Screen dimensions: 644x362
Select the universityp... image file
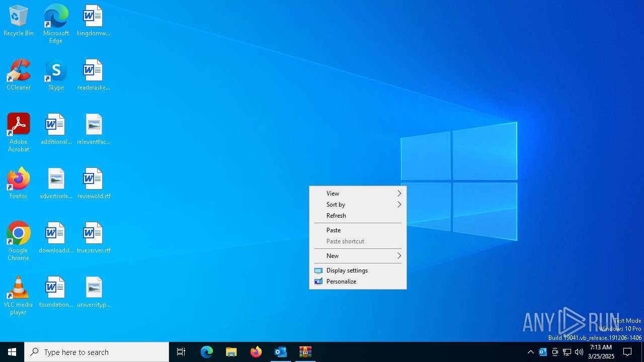pyautogui.click(x=94, y=293)
